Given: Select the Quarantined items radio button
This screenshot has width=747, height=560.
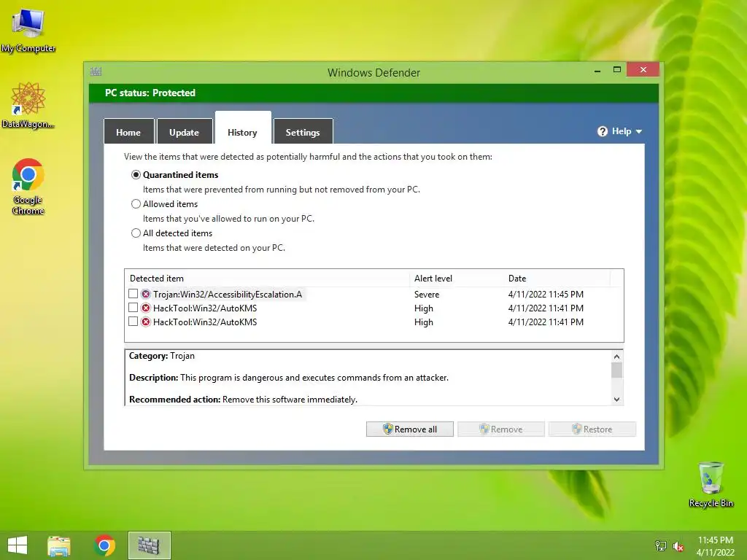Looking at the screenshot, I should (136, 175).
